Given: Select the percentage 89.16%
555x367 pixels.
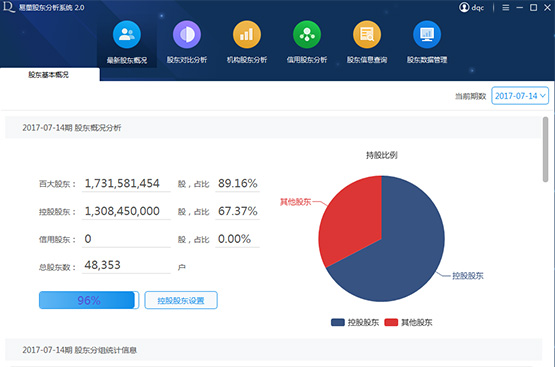Looking at the screenshot, I should [238, 183].
